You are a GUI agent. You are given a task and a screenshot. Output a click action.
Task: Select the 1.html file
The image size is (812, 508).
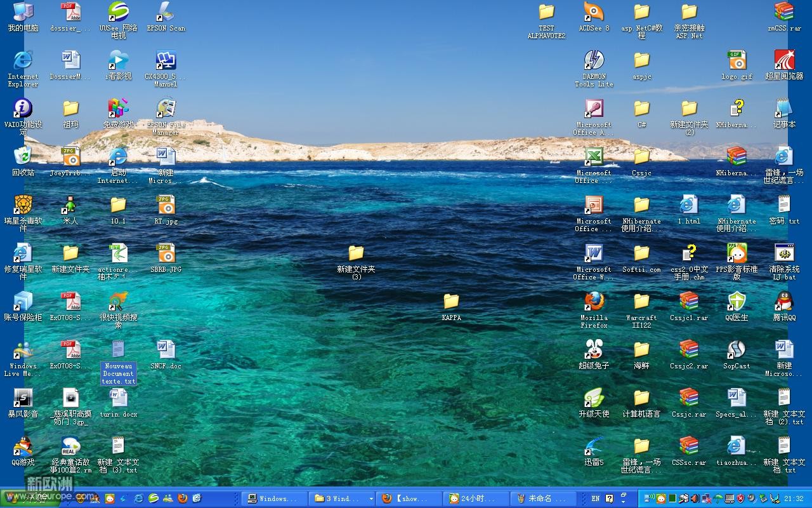pos(689,209)
